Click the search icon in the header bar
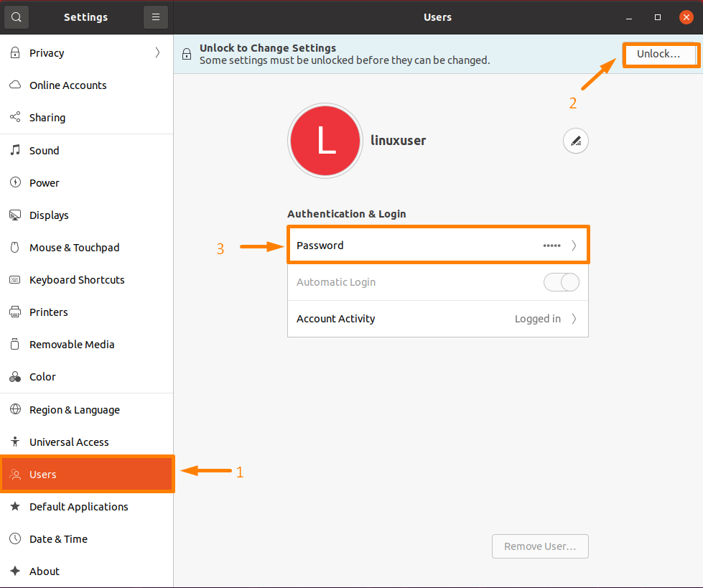 [x=16, y=17]
